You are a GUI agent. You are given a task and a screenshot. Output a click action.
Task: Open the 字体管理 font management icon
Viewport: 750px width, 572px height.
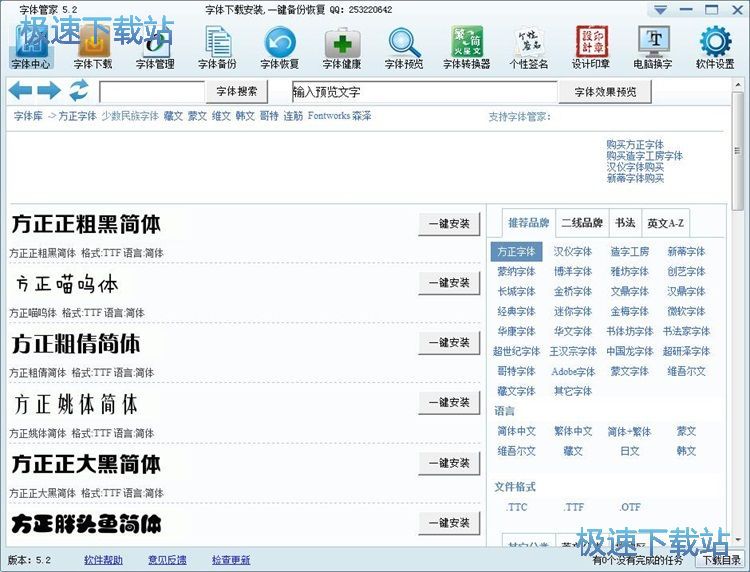pos(155,47)
